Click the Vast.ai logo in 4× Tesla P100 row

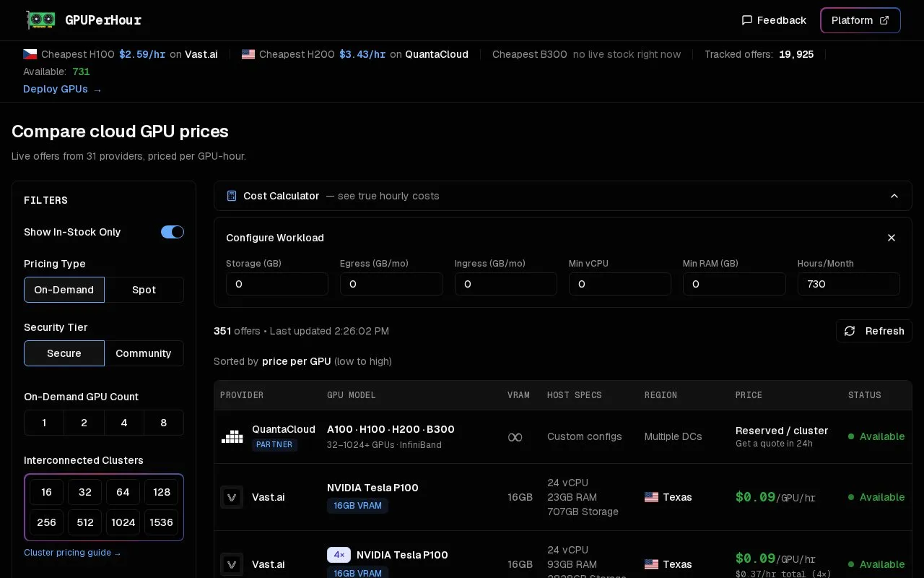232,564
